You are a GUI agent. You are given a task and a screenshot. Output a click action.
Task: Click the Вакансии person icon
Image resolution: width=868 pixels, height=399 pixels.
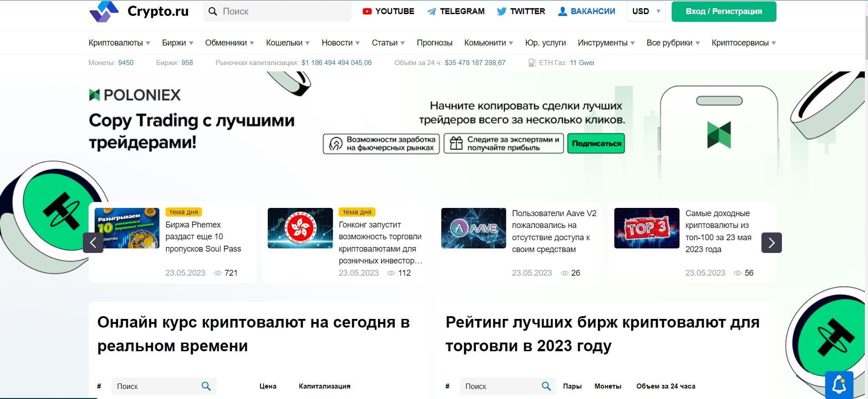pyautogui.click(x=562, y=11)
